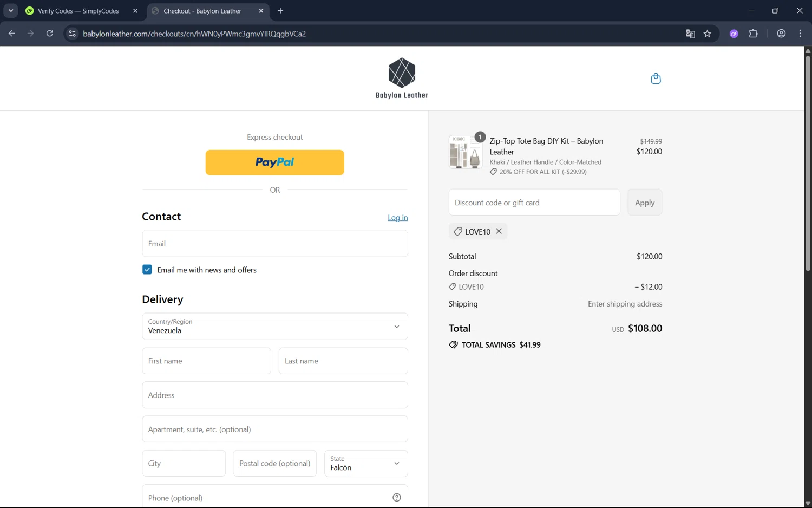Focus the Email input field
This screenshot has width=812, height=508.
click(275, 244)
